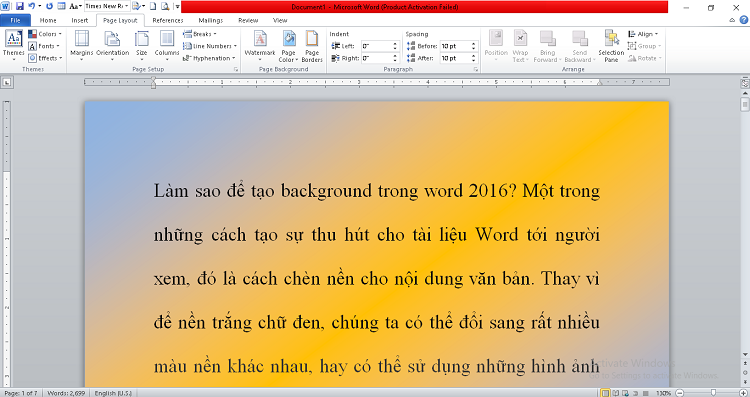The height and width of the screenshot is (397, 750).
Task: Open the Paragraph dialog launcher
Action: point(476,69)
